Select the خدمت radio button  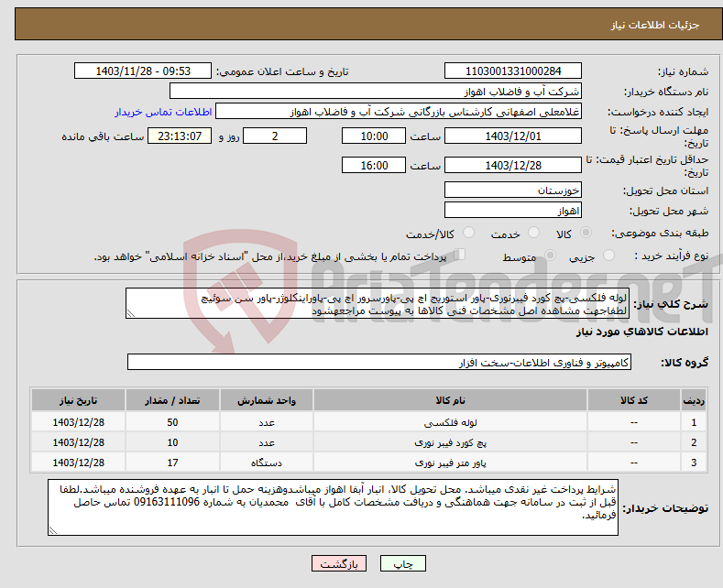coord(533,233)
